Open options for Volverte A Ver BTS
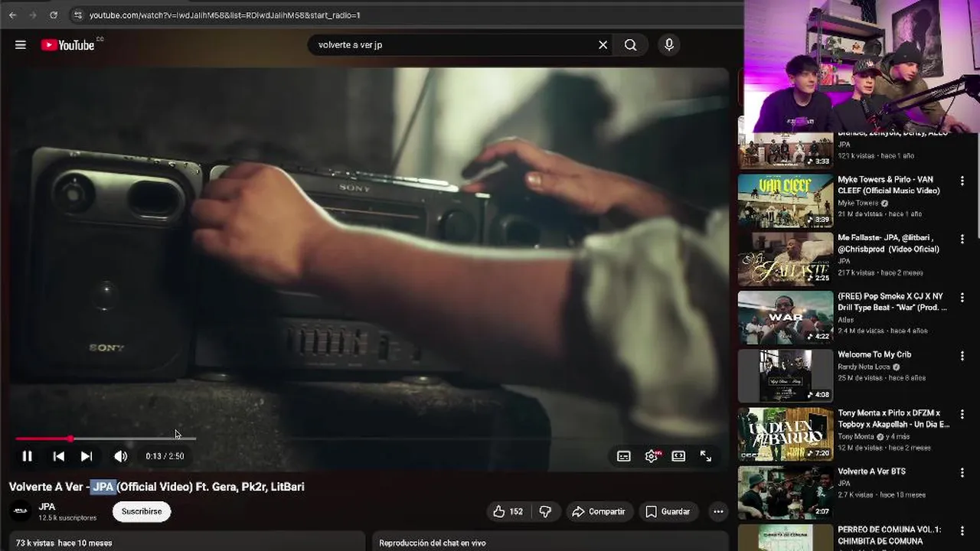The width and height of the screenshot is (980, 551). 962,473
